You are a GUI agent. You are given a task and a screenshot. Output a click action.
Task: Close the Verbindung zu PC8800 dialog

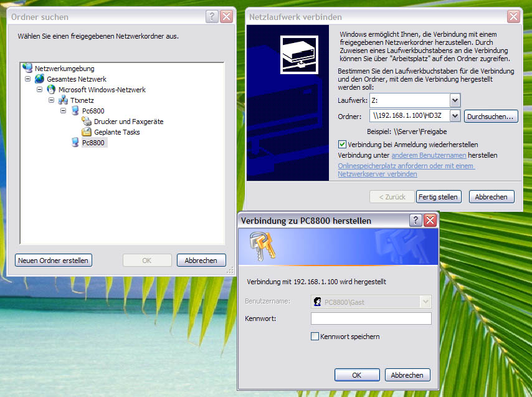430,220
